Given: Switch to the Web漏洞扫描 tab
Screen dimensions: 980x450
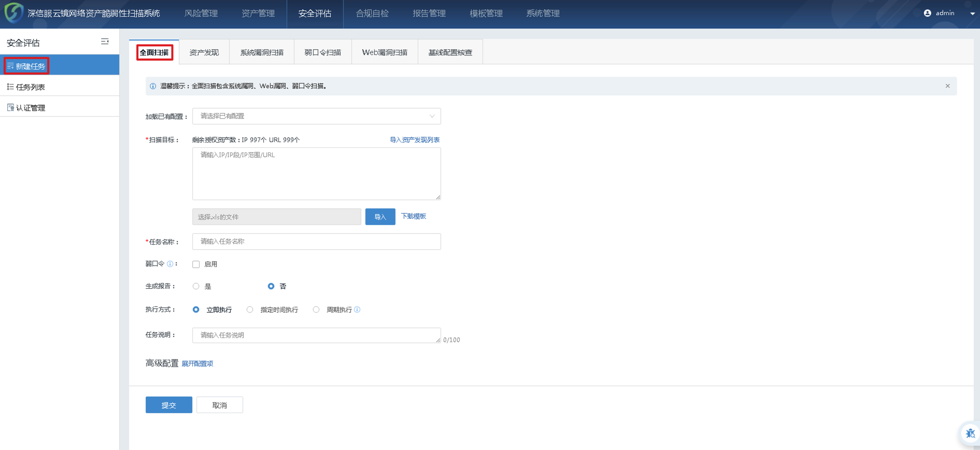Looking at the screenshot, I should click(x=385, y=52).
